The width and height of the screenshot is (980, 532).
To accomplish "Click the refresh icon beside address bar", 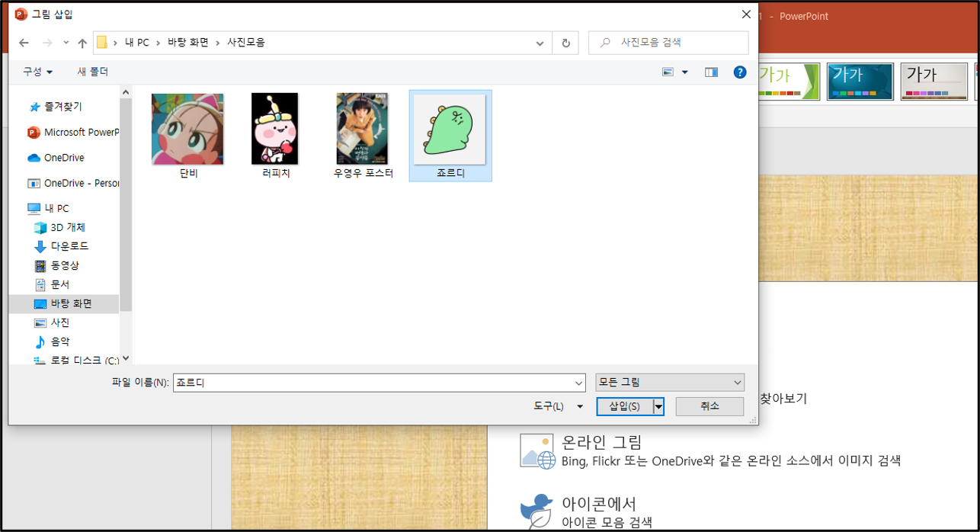I will [565, 43].
